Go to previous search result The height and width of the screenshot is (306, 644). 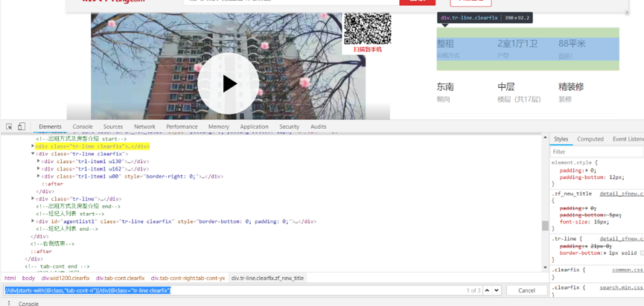click(487, 290)
